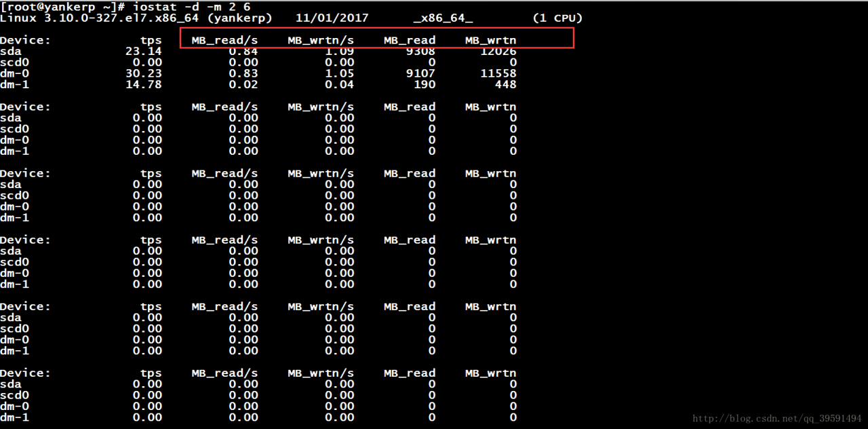Viewport: 868px width, 429px height.
Task: Click the scd0 device label
Action: coord(13,62)
